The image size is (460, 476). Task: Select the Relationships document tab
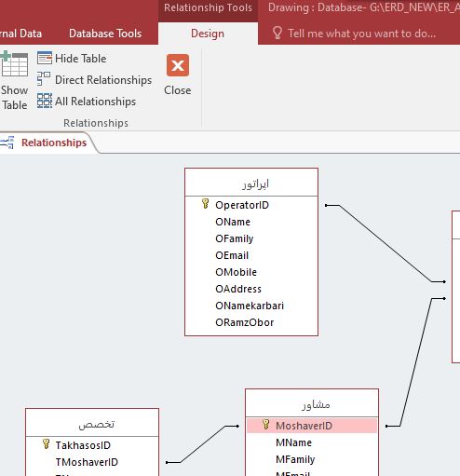coord(54,143)
